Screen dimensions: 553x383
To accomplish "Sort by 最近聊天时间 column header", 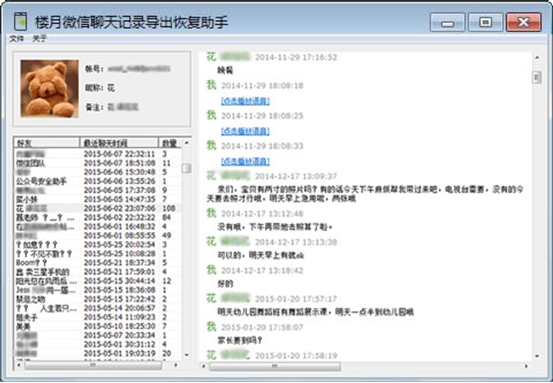I will pos(119,143).
